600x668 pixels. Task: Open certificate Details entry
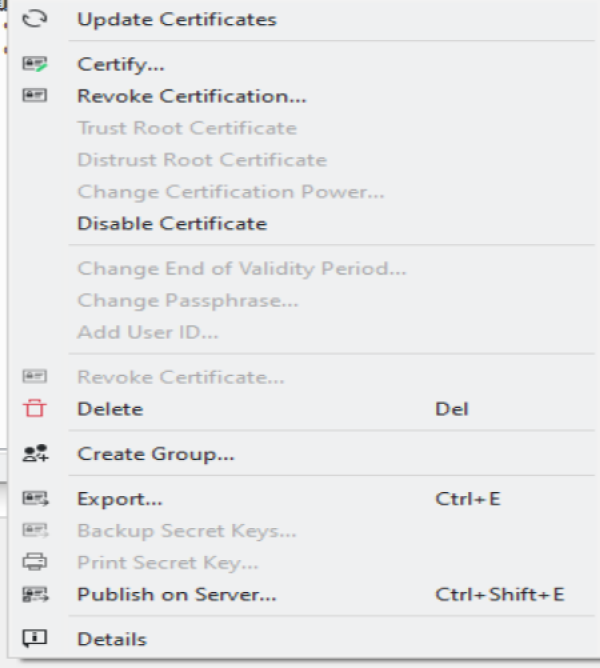pos(112,639)
